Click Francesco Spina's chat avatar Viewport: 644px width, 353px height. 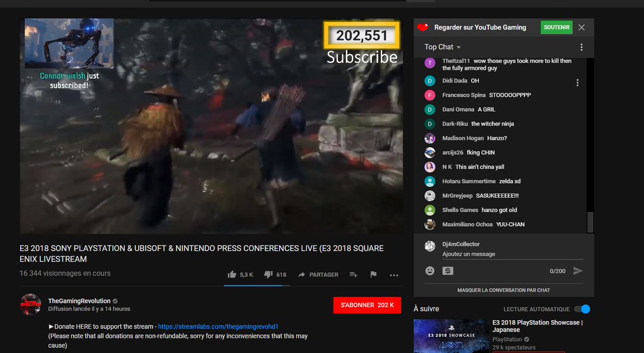pos(430,95)
